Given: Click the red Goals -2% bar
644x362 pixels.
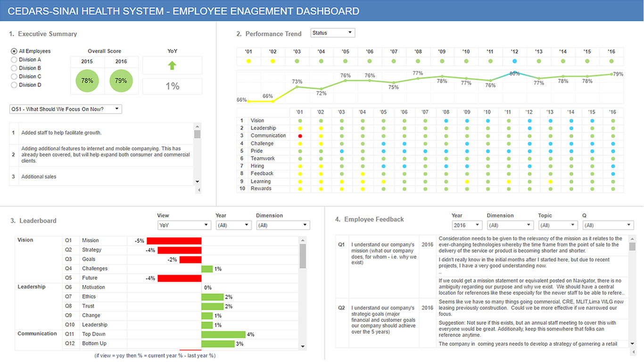Looking at the screenshot, I should pos(190,259).
